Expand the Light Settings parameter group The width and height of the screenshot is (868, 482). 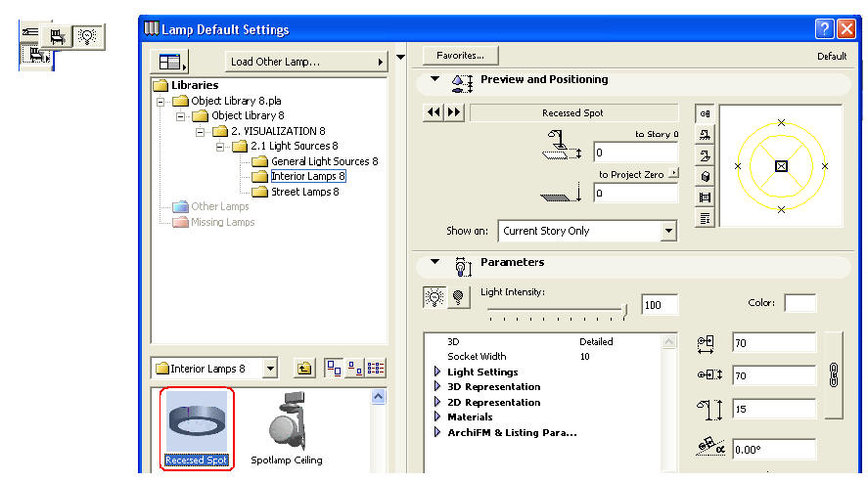pyautogui.click(x=437, y=372)
